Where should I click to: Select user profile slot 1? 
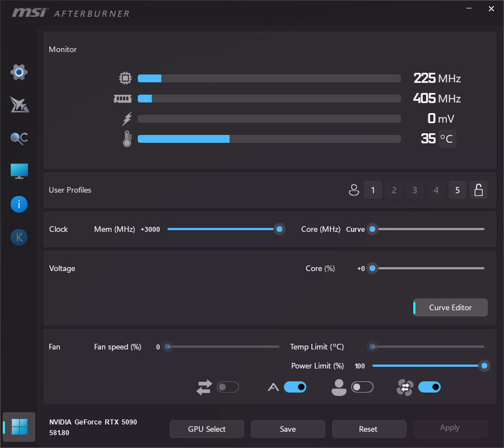[373, 190]
